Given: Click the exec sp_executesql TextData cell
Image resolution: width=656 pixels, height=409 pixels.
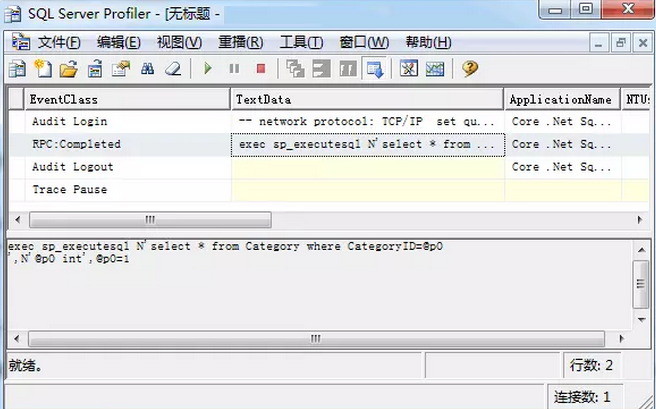Looking at the screenshot, I should click(x=368, y=145).
